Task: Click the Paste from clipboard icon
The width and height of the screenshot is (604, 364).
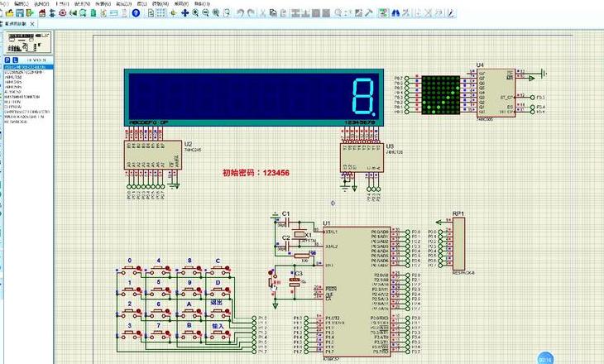Action: [x=283, y=13]
